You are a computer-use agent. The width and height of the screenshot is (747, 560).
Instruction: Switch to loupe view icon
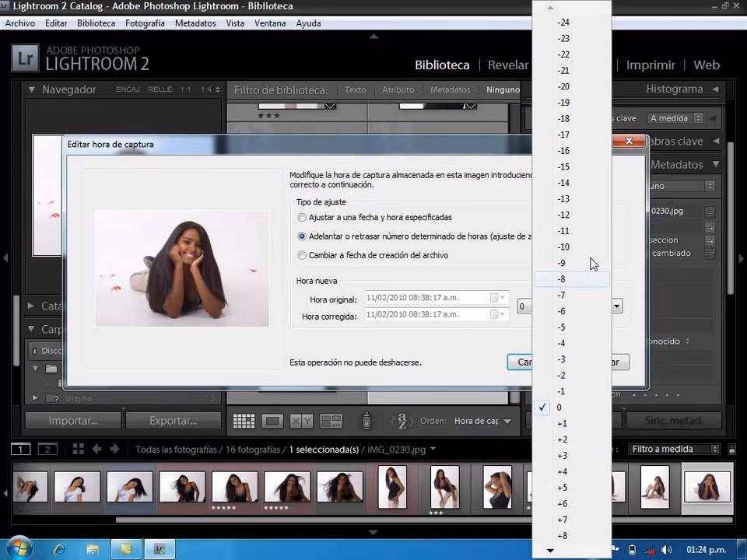pos(272,421)
